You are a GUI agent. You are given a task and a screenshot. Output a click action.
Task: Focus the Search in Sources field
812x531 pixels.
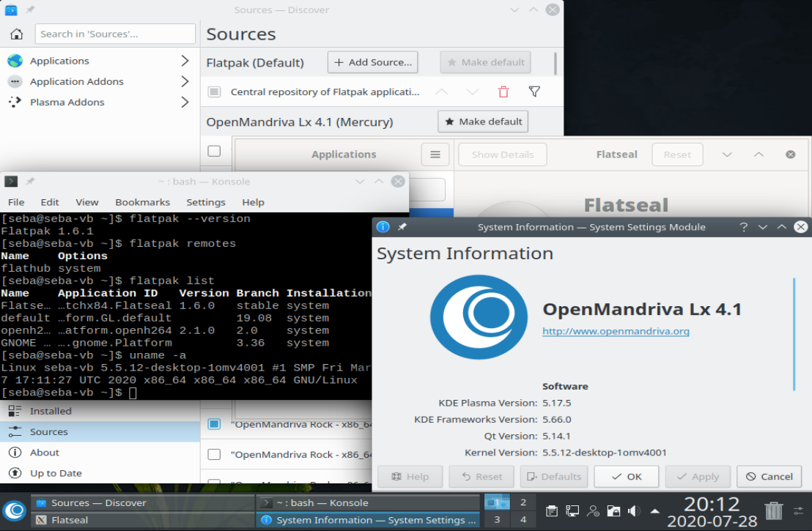tap(115, 34)
